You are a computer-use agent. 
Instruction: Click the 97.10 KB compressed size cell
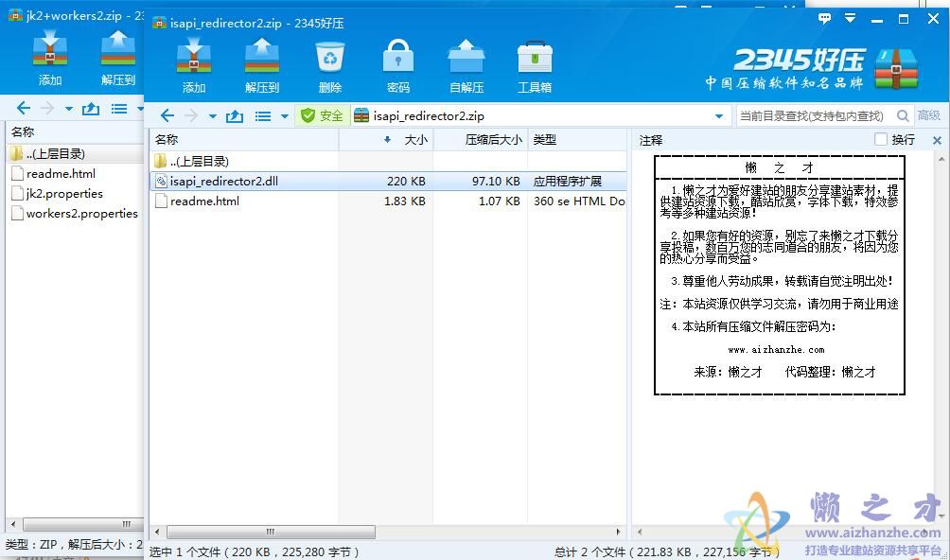click(496, 181)
